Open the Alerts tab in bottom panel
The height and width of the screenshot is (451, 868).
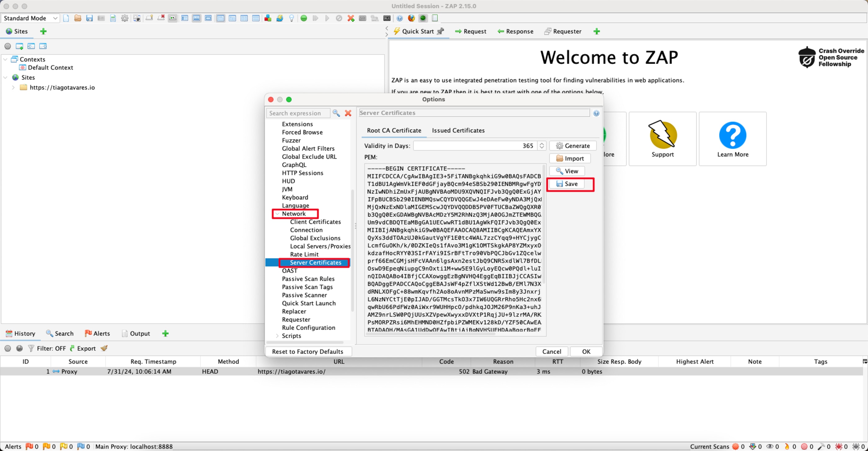pyautogui.click(x=97, y=333)
